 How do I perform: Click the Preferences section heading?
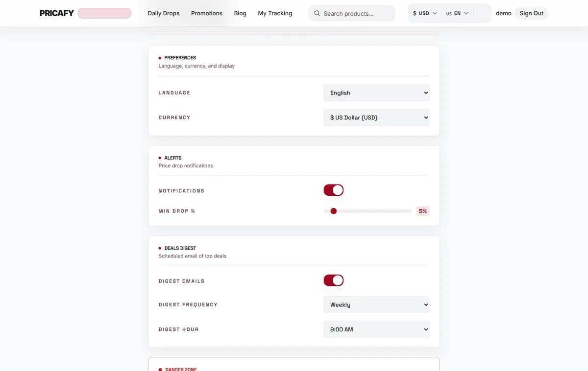point(180,58)
